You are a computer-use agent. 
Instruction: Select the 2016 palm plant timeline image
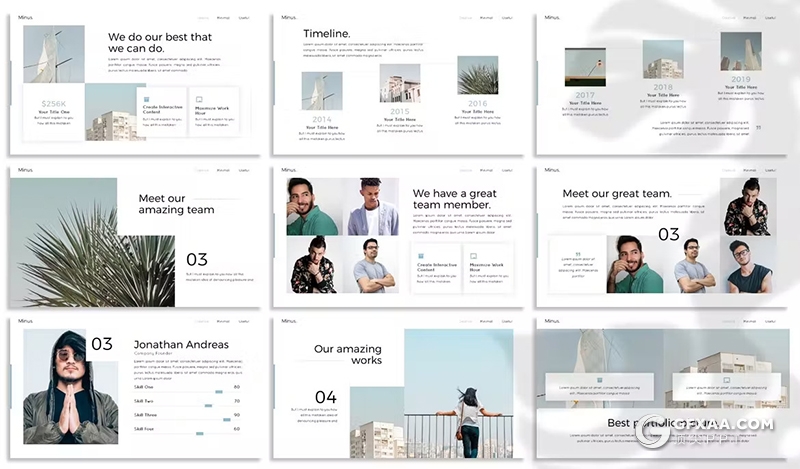point(477,75)
